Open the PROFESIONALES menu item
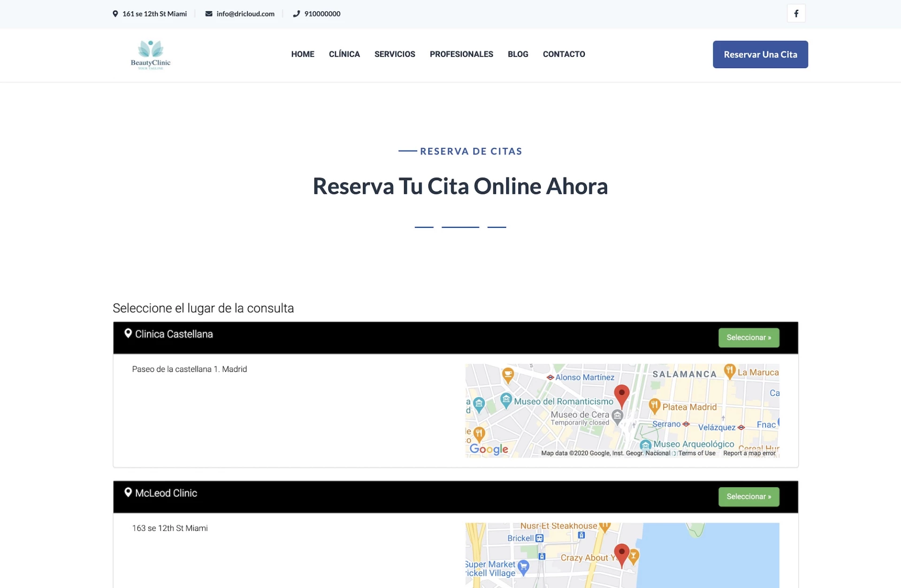 461,54
